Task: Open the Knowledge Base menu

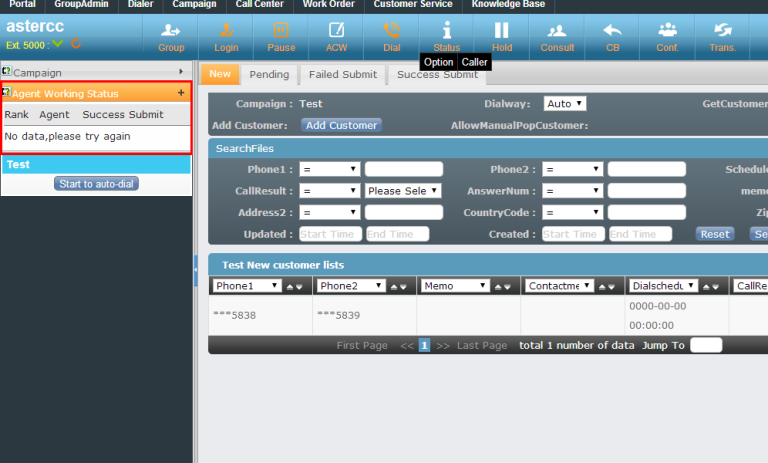Action: (507, 5)
